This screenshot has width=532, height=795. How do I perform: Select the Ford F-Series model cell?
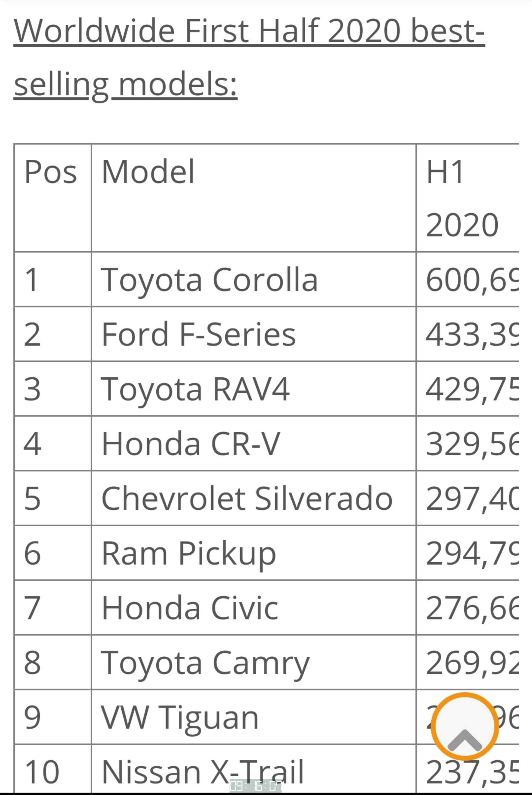pyautogui.click(x=253, y=334)
